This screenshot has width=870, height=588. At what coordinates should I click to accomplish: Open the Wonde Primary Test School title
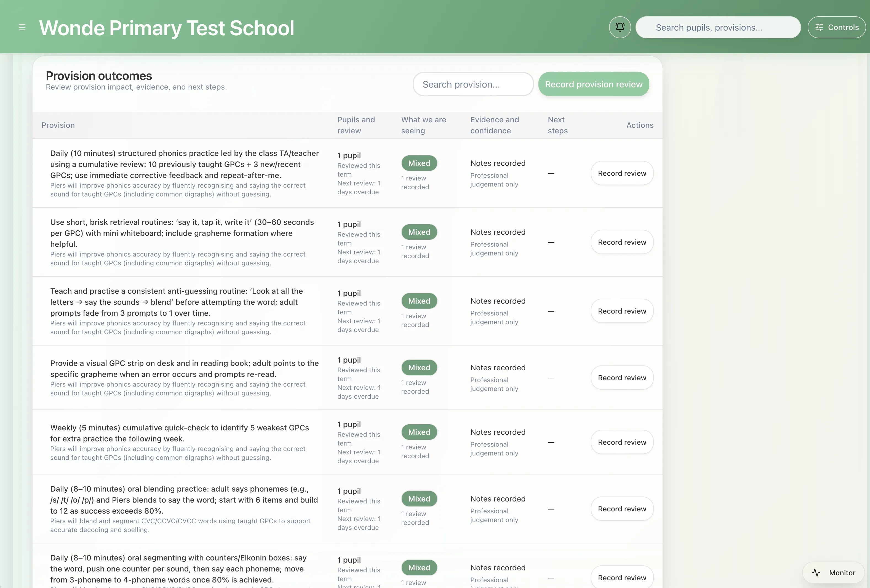167,28
